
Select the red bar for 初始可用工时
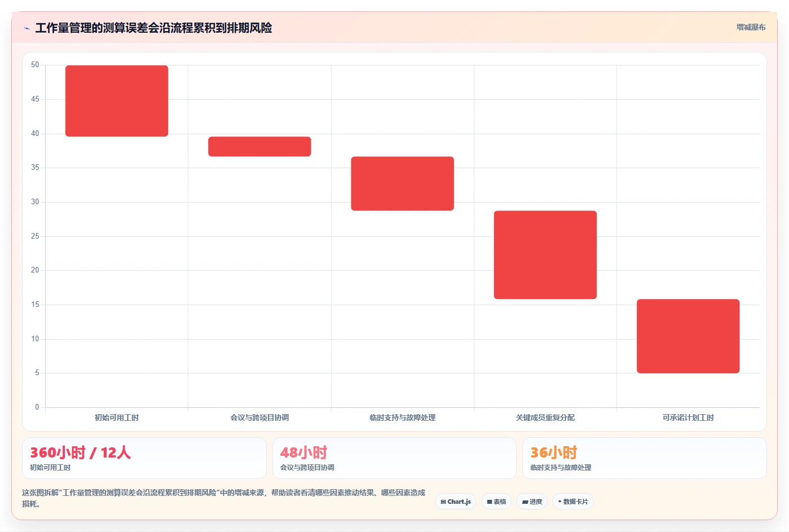click(x=117, y=101)
